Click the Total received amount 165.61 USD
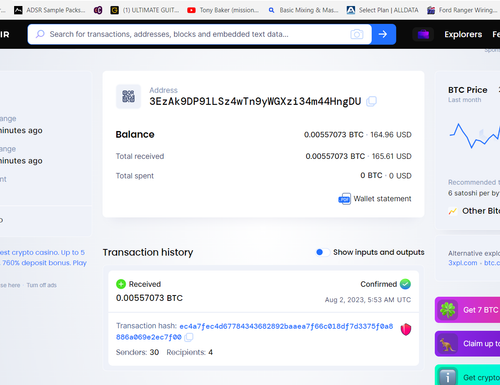 (x=391, y=156)
